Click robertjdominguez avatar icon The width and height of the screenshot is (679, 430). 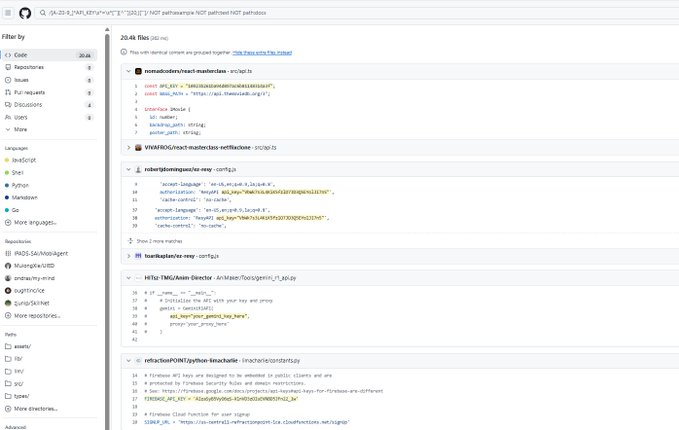pyautogui.click(x=138, y=169)
